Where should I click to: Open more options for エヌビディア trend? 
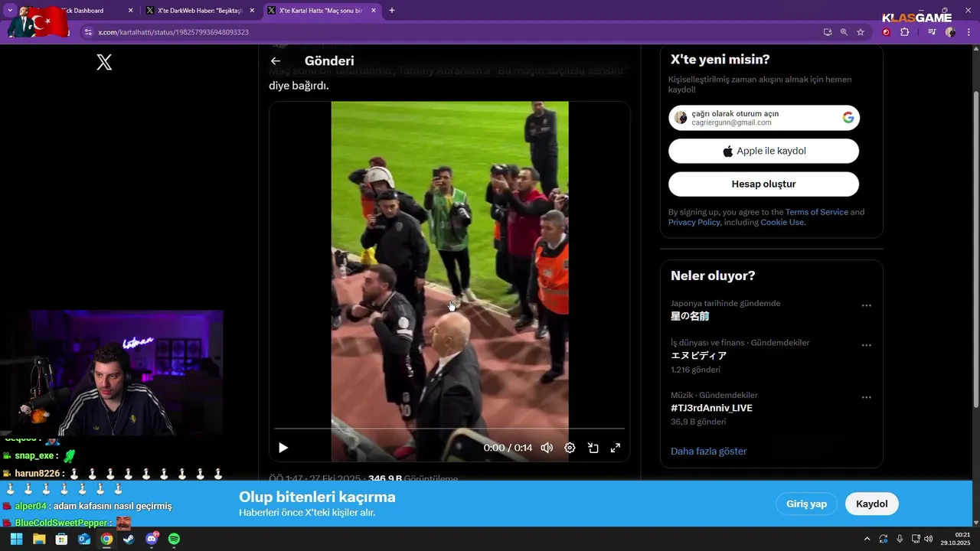coord(866,345)
